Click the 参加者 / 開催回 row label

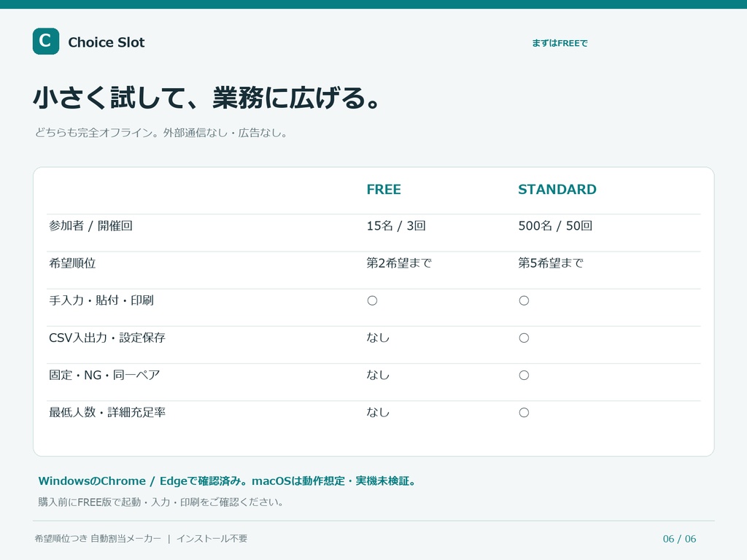coord(90,226)
